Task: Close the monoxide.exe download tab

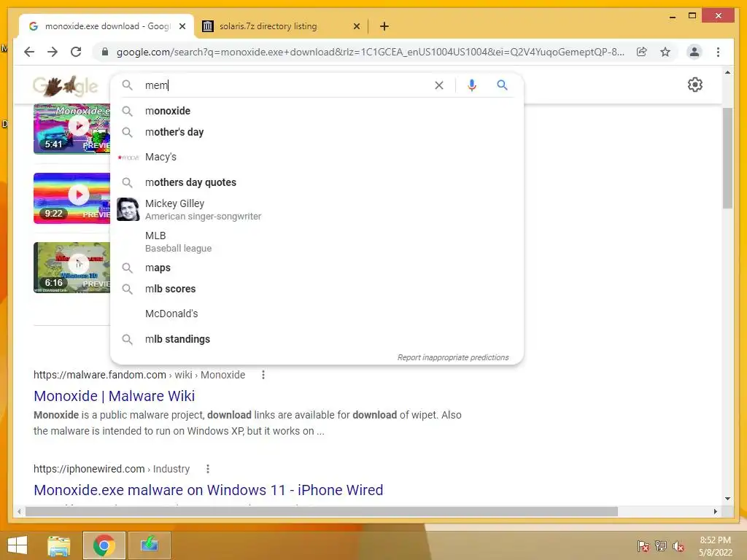Action: coord(182,27)
